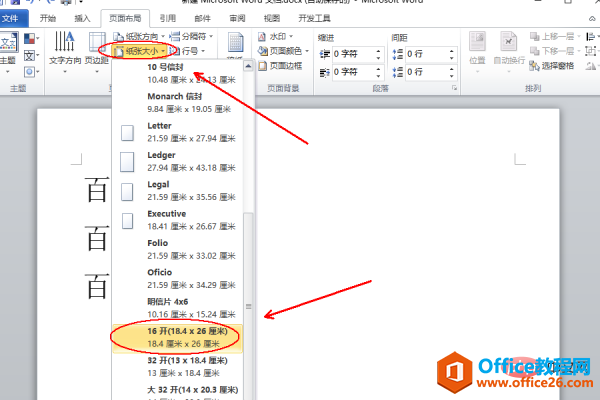This screenshot has height=400, width=600.
Task: Increase spacing before with spinner arrow
Action: [452, 51]
